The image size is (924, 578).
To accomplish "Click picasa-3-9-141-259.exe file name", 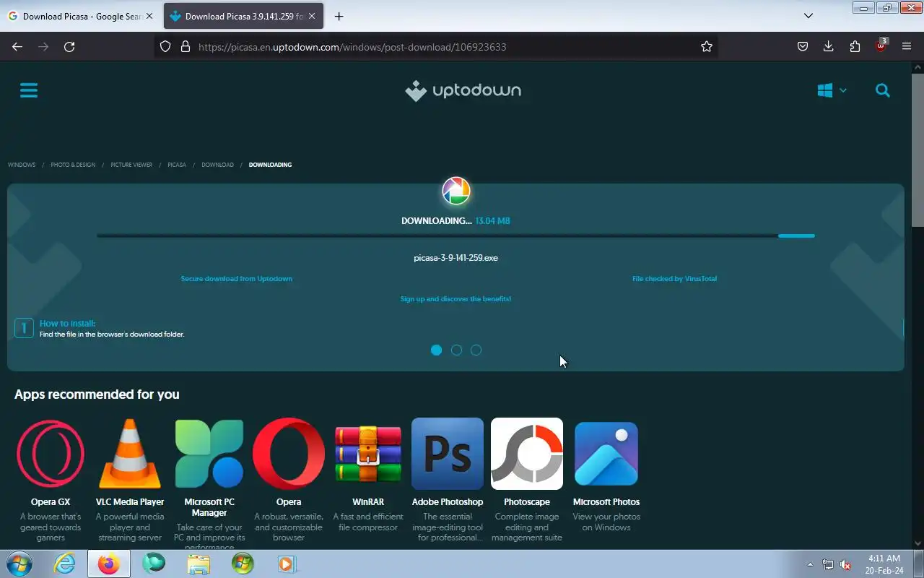I will coord(456,258).
